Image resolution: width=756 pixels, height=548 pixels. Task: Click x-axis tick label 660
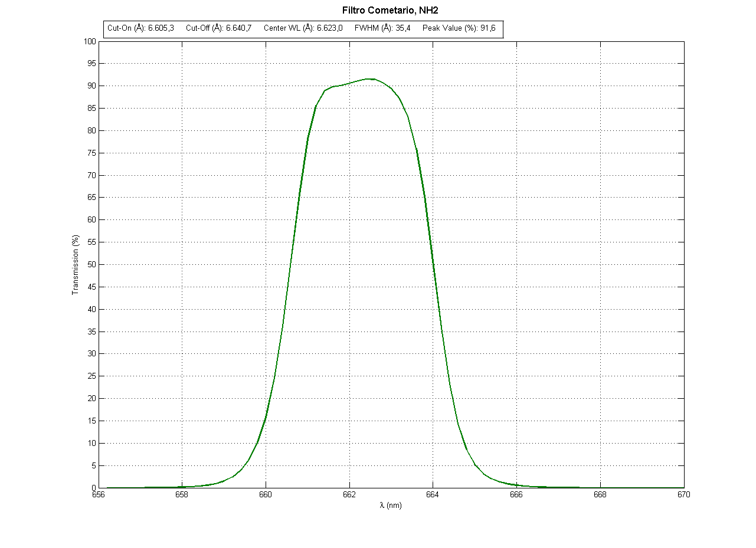(x=266, y=496)
